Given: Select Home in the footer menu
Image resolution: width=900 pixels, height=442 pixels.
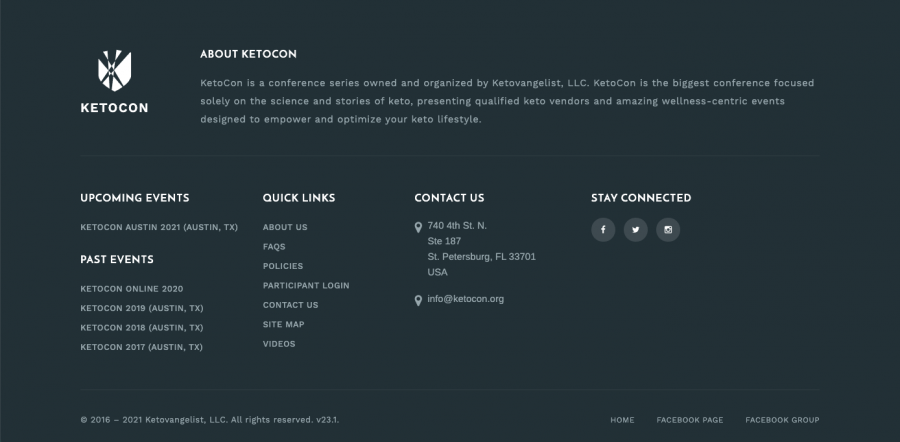Looking at the screenshot, I should click(x=622, y=420).
